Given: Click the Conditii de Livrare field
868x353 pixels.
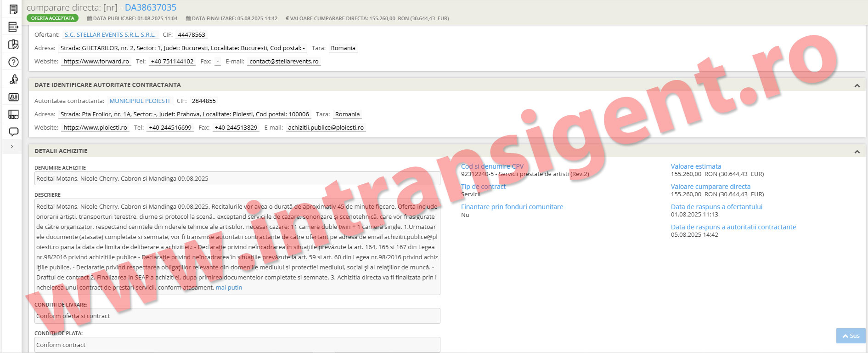Looking at the screenshot, I should [x=237, y=316].
